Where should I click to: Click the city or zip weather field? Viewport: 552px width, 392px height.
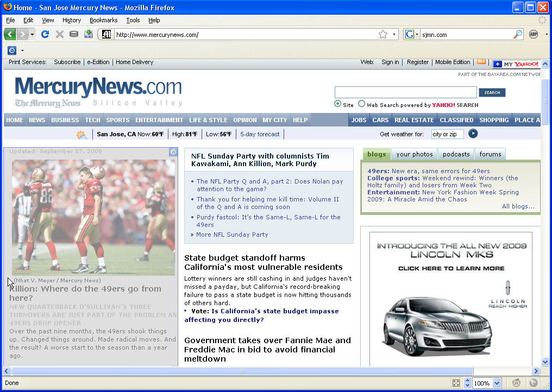448,134
